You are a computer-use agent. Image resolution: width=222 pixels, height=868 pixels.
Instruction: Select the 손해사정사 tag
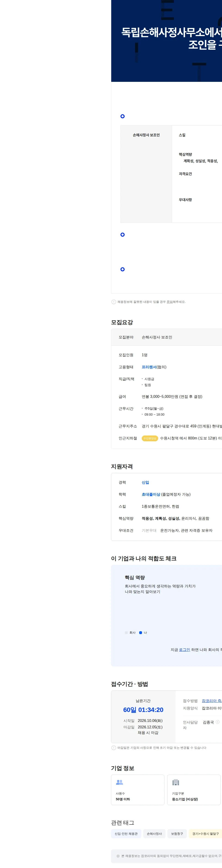(x=154, y=834)
